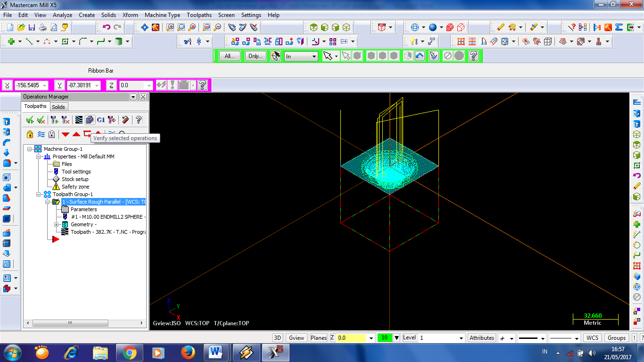This screenshot has width=644, height=362.
Task: Toggle the 3D construction mode button
Action: [x=278, y=337]
